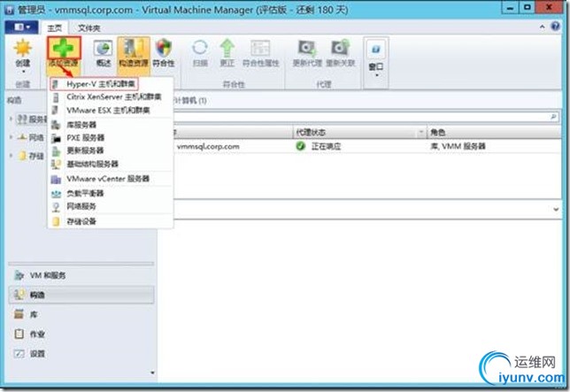Click the 重新关联 ribbon icon
The width and height of the screenshot is (570, 392).
[340, 53]
